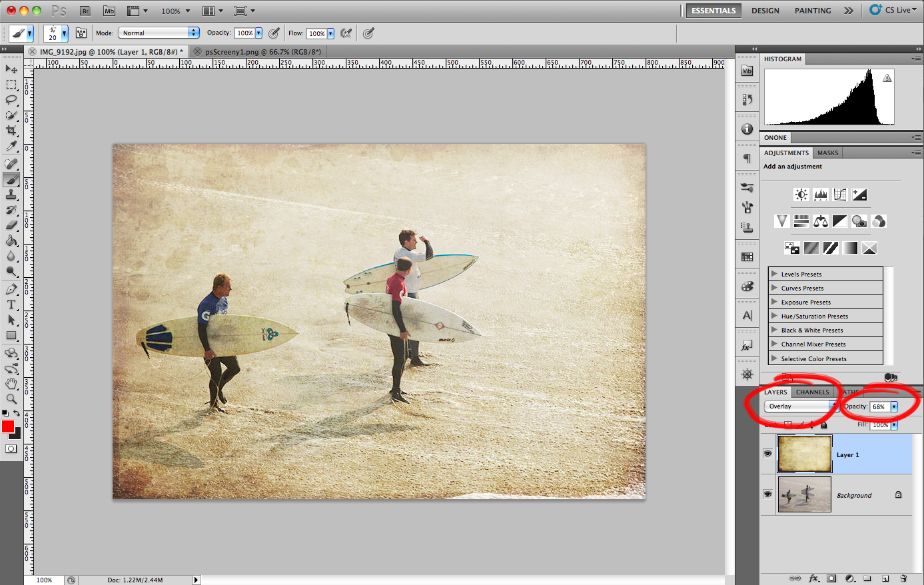Select the Spot Healing Brush tool
The width and height of the screenshot is (924, 585).
[x=11, y=164]
